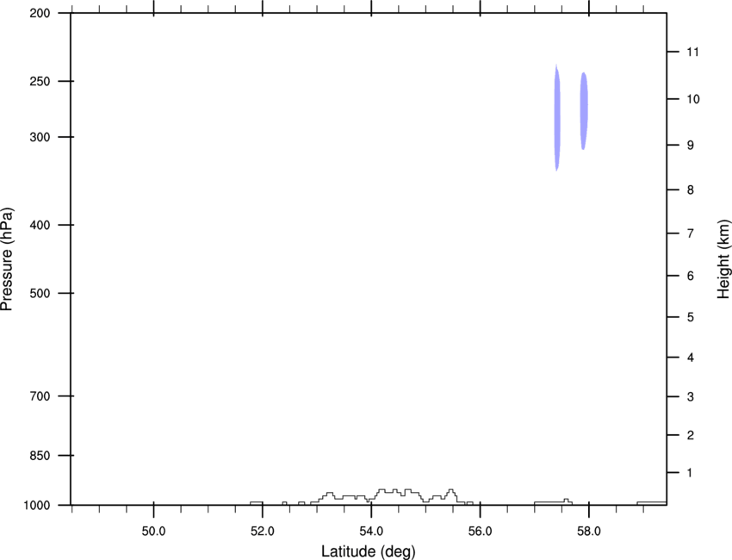Click the 52.0 latitude tick label
Viewport: 732px width, 560px height.
tap(263, 532)
